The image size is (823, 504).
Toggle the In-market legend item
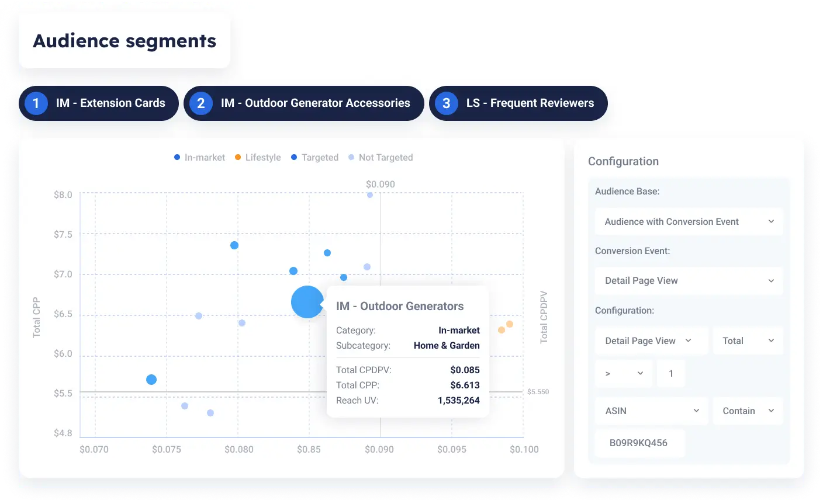(199, 158)
